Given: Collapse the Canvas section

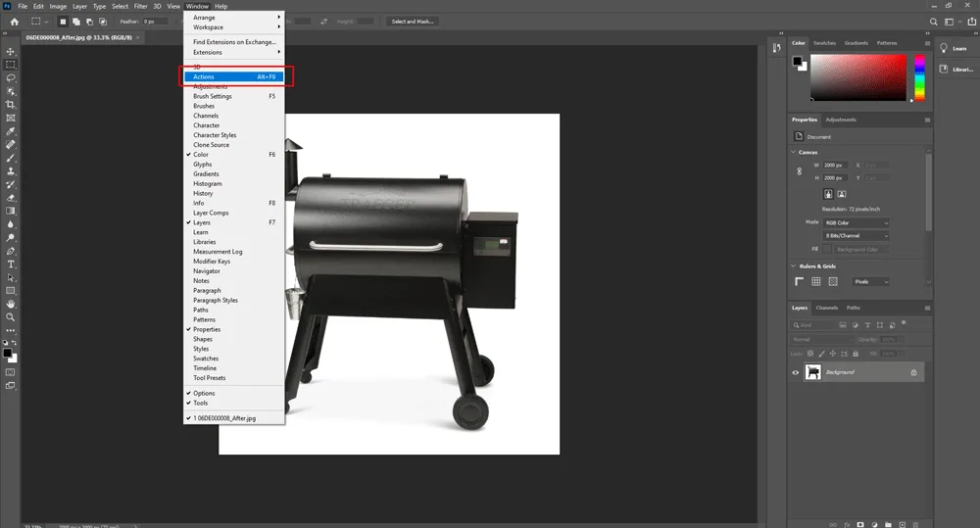Looking at the screenshot, I should tap(794, 152).
